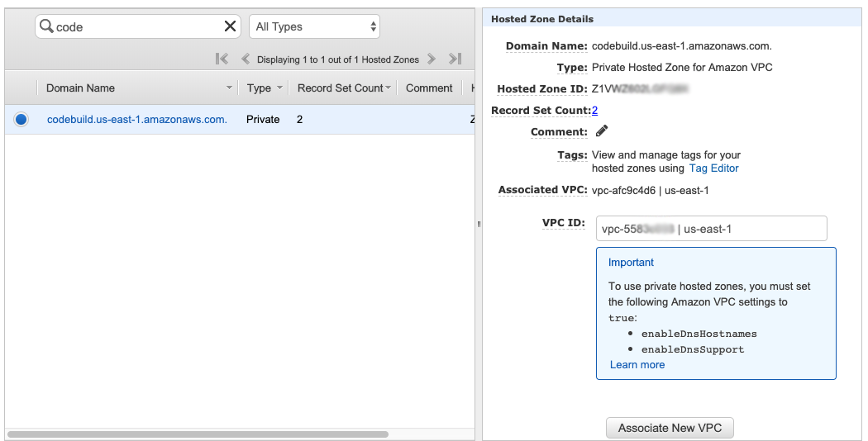Click the 'code' search input field
Screen dimensions: 868x441
[x=138, y=26]
